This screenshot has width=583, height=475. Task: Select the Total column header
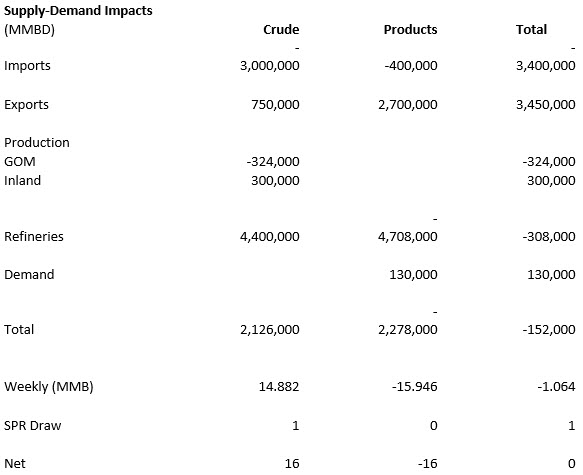coord(531,29)
